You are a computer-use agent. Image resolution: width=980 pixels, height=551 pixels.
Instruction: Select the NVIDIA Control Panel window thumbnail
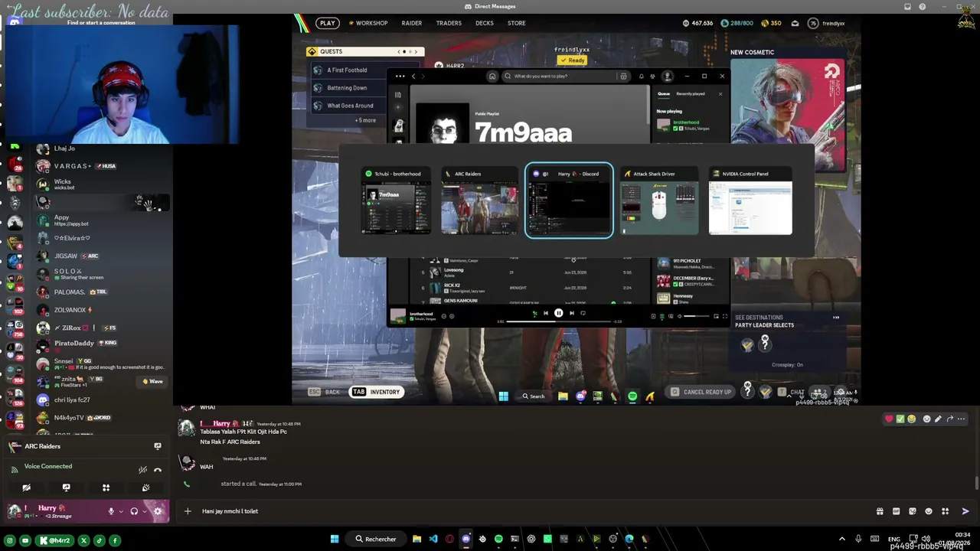(x=750, y=201)
